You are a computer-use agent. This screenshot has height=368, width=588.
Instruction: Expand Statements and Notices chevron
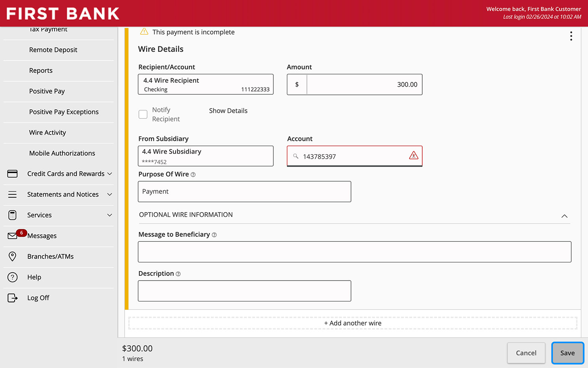[110, 194]
